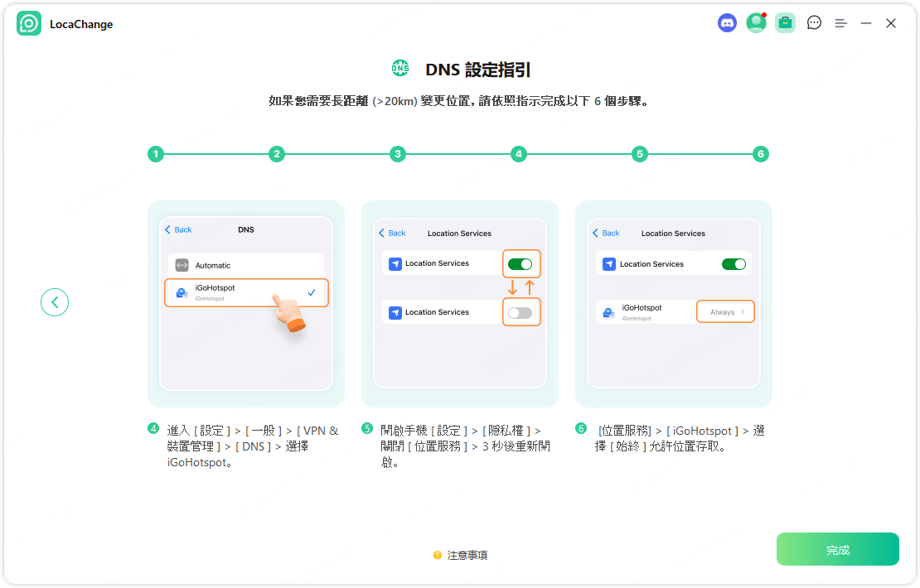Jump to step 4 on progress bar
The width and height of the screenshot is (920, 588).
[x=519, y=154]
